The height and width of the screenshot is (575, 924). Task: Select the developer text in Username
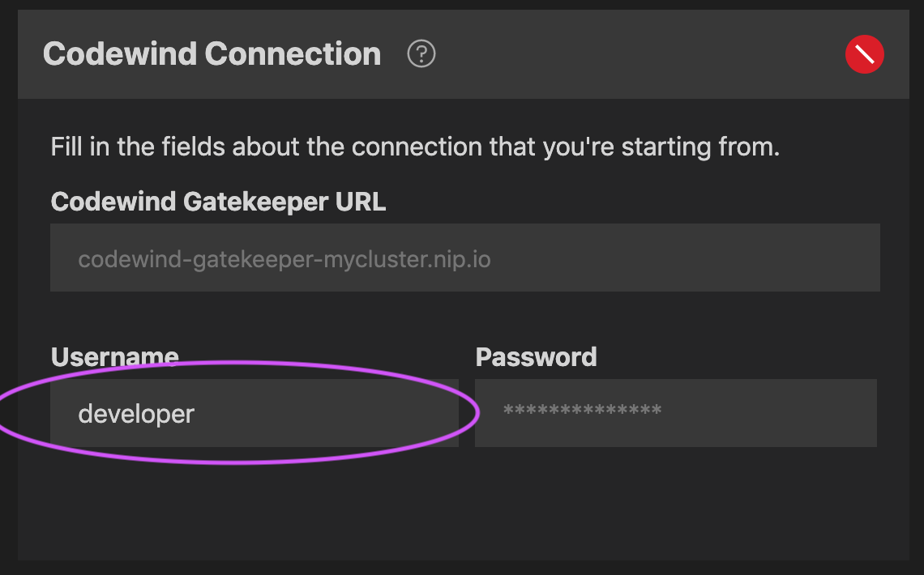pos(136,413)
